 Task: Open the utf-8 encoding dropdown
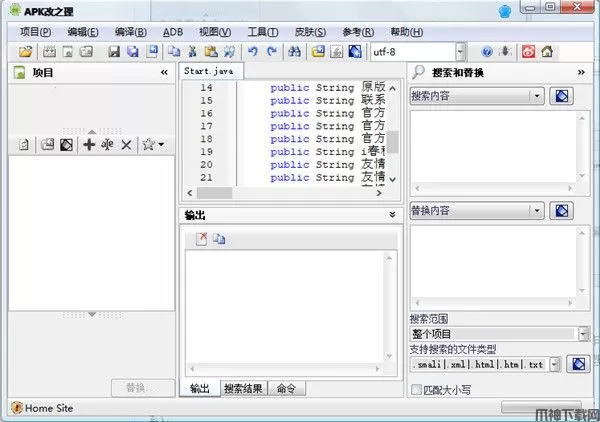coord(461,52)
